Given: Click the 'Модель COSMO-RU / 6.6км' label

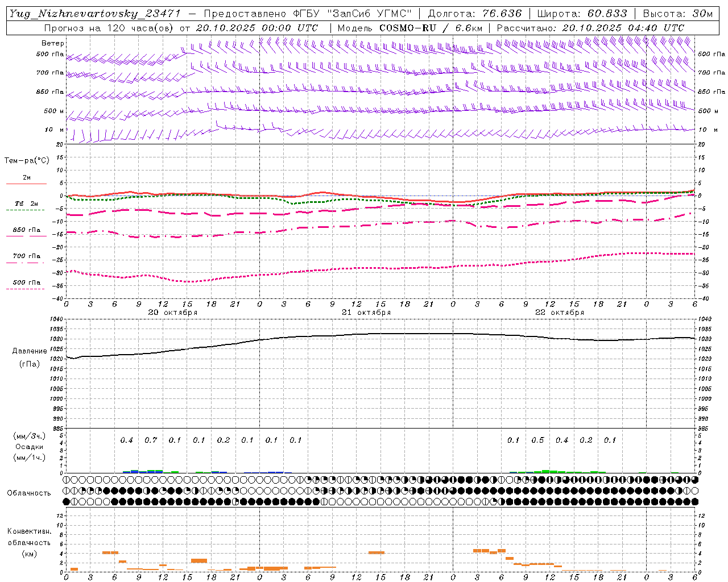Looking at the screenshot, I should click(x=410, y=28).
